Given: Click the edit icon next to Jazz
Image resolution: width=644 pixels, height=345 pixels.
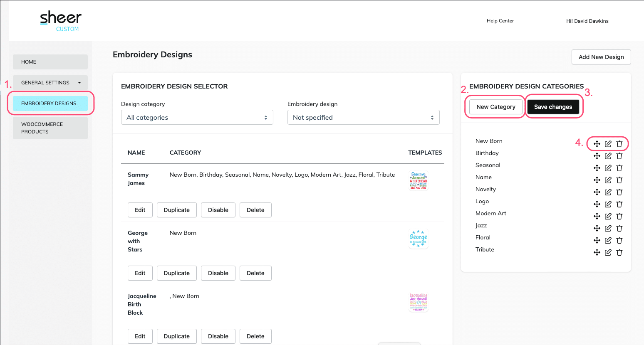Looking at the screenshot, I should 608,228.
